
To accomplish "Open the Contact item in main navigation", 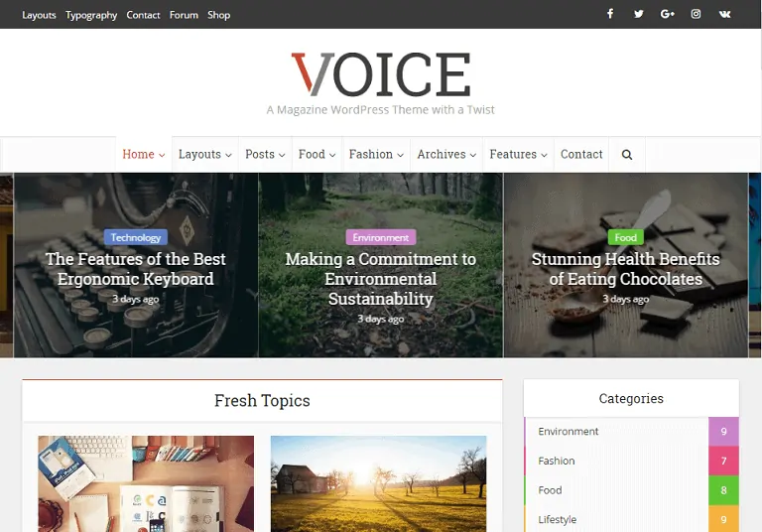I will pos(581,154).
